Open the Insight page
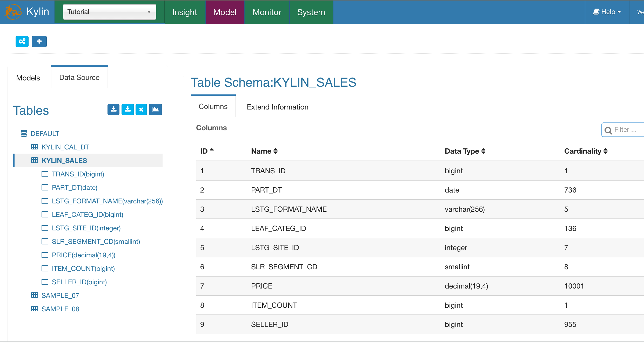Image resolution: width=644 pixels, height=343 pixels. [185, 12]
